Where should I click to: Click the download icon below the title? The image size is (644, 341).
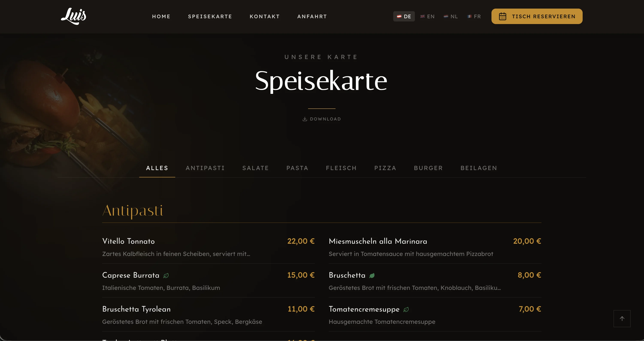pyautogui.click(x=305, y=119)
